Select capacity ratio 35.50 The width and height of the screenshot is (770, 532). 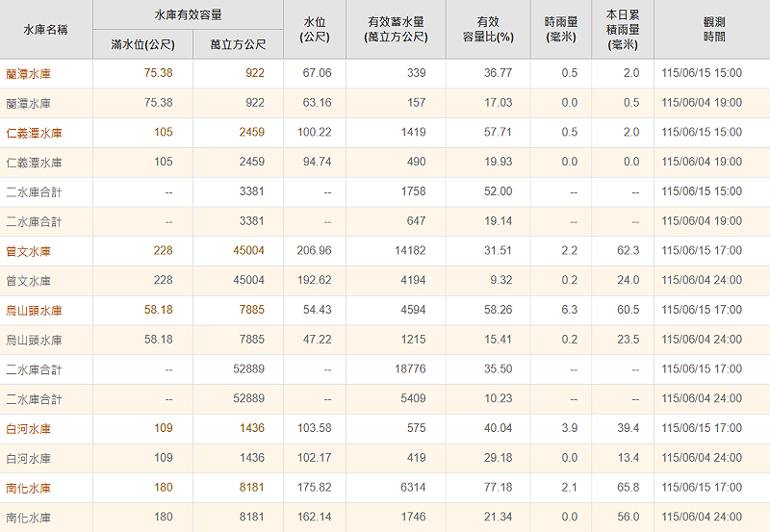click(498, 368)
